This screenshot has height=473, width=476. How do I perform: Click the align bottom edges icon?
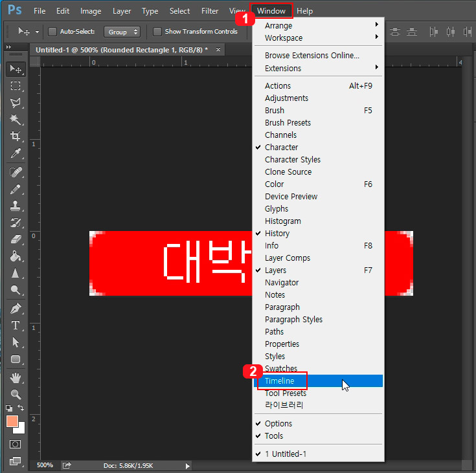(412, 32)
